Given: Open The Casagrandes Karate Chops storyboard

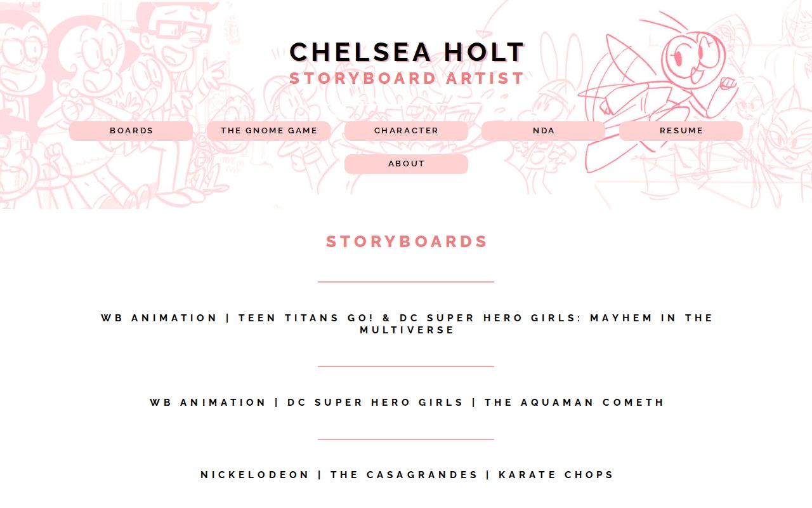Looking at the screenshot, I should coord(407,475).
